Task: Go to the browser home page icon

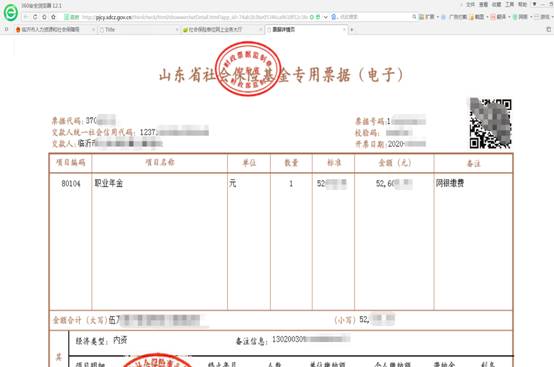Action: [x=44, y=17]
